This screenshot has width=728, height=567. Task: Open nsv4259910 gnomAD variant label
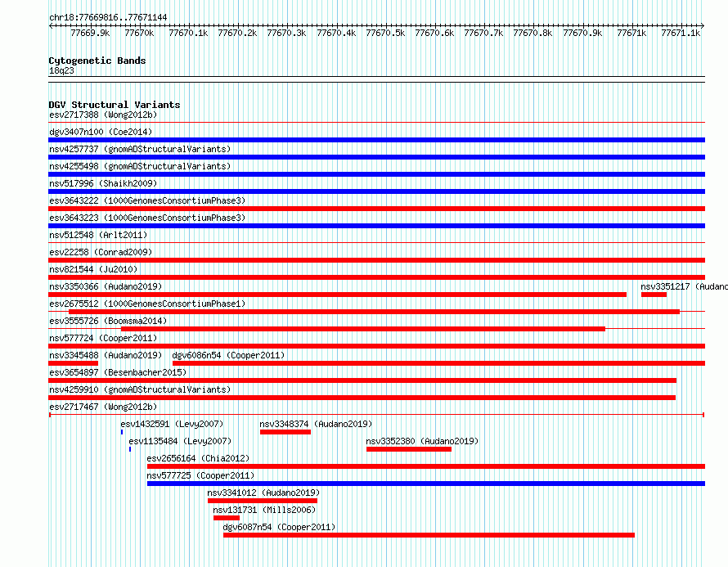(x=140, y=389)
